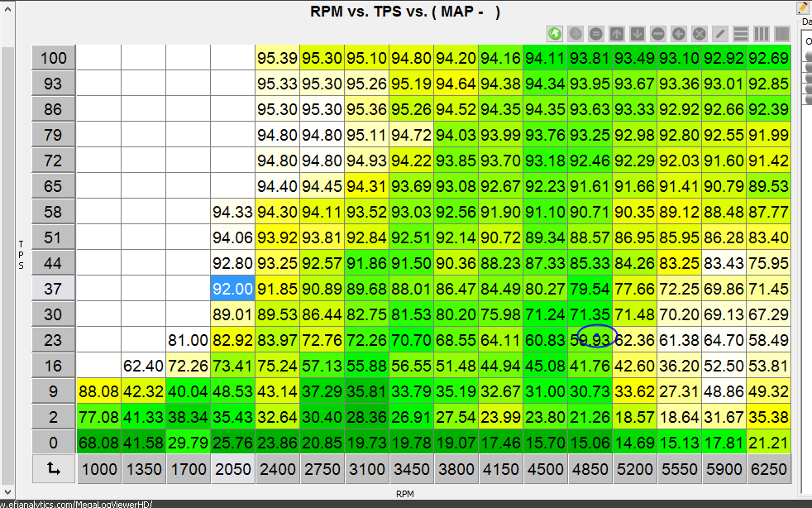Click the plus (increase) toolbar icon
Viewport: 812px width, 508px height.
(679, 34)
